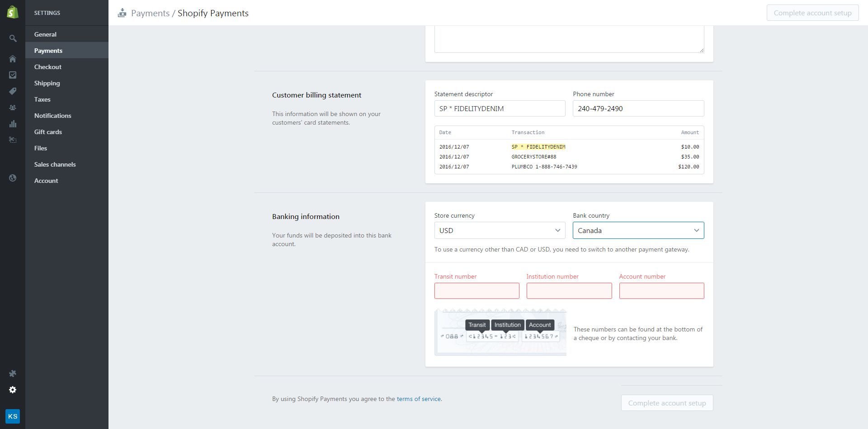The width and height of the screenshot is (868, 429).
Task: Click Payments breadcrumb link in header
Action: 150,13
